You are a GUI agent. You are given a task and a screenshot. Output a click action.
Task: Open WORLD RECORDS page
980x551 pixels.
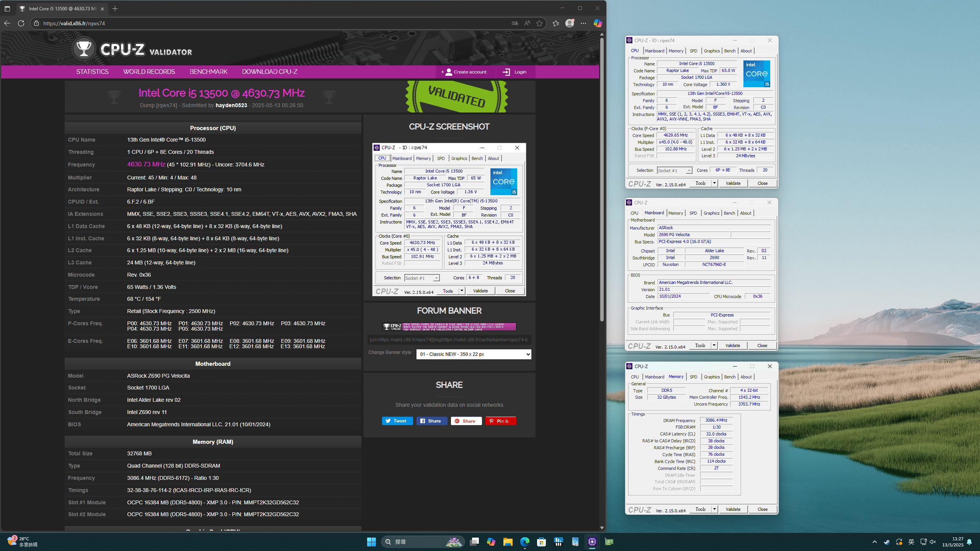pos(149,72)
